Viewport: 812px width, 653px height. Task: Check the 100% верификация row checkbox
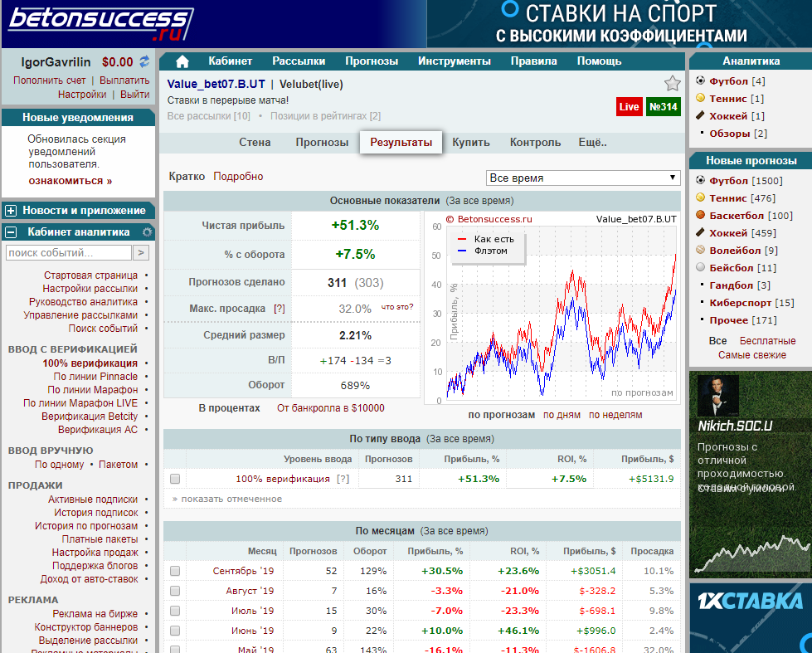175,479
